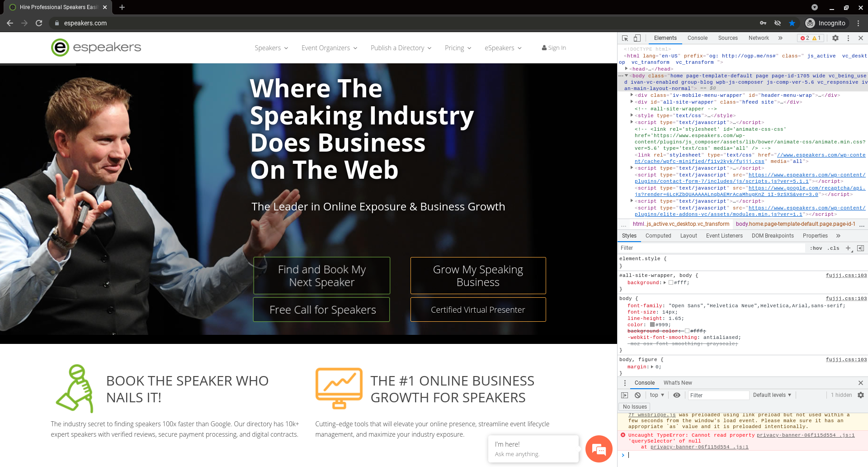The width and height of the screenshot is (868, 467).
Task: Activate DevTools inspect element picker
Action: click(x=625, y=38)
